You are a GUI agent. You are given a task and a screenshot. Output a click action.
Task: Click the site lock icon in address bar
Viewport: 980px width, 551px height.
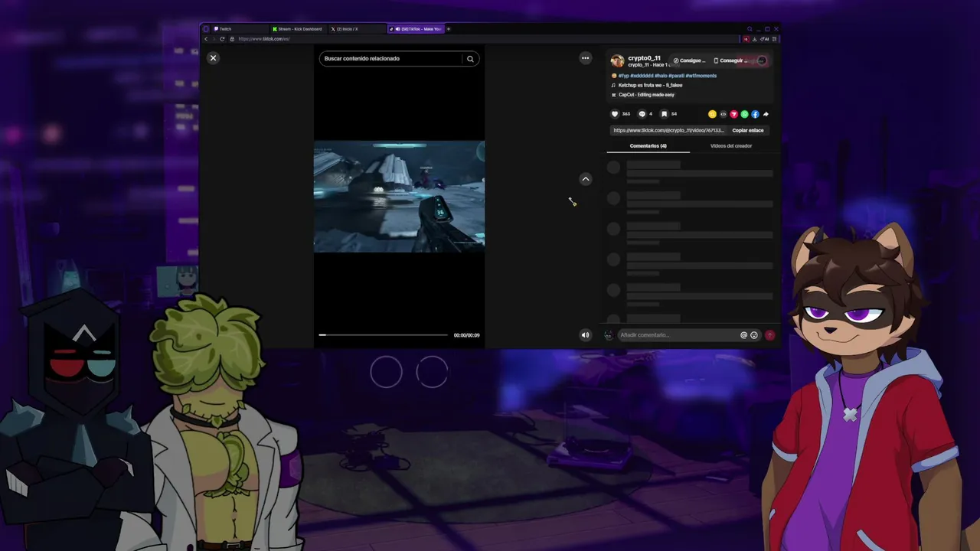click(232, 39)
